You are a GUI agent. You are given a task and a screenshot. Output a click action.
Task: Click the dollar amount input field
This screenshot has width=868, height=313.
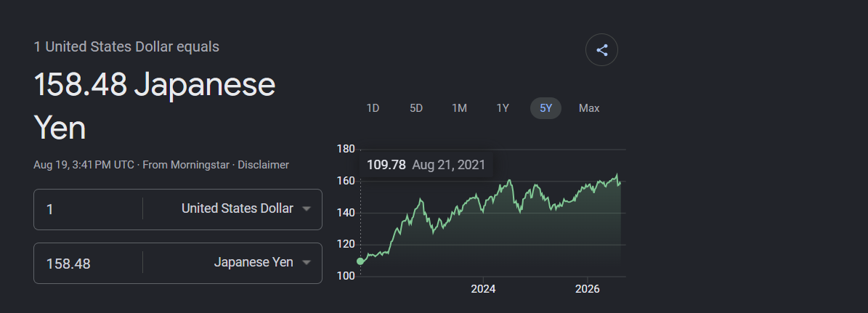pyautogui.click(x=88, y=209)
